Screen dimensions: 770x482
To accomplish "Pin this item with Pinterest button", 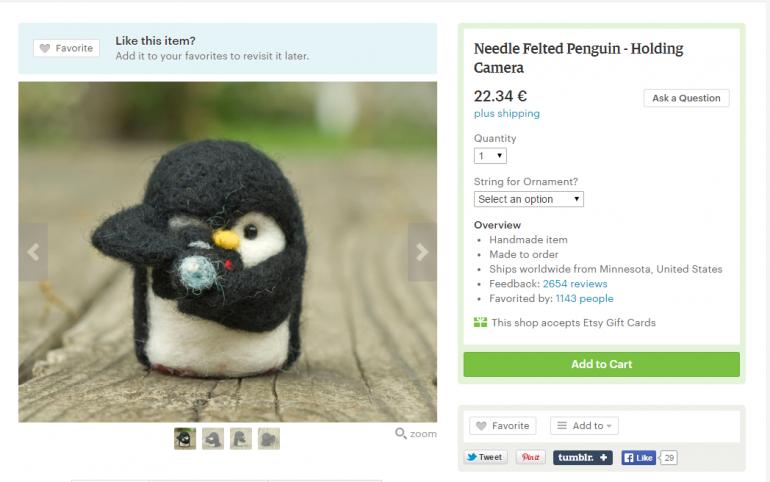I will [x=530, y=457].
